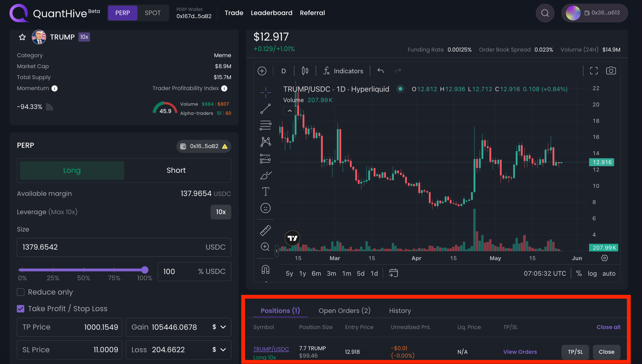Uncheck Take Profit / Stop Loss checkbox

tap(21, 309)
